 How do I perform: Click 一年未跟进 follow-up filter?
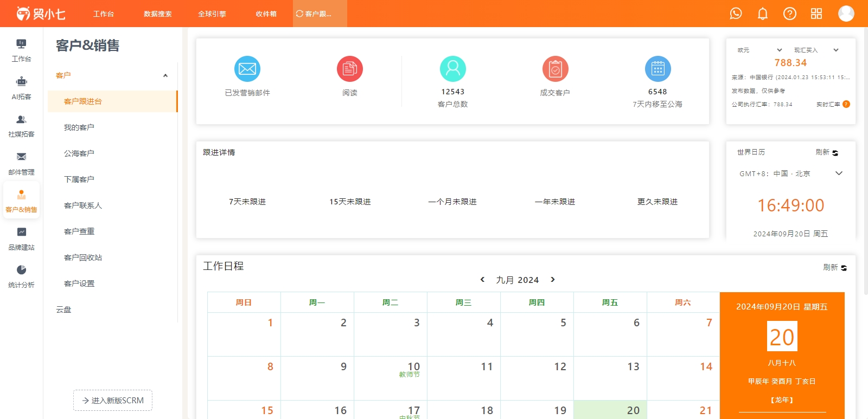(x=555, y=202)
